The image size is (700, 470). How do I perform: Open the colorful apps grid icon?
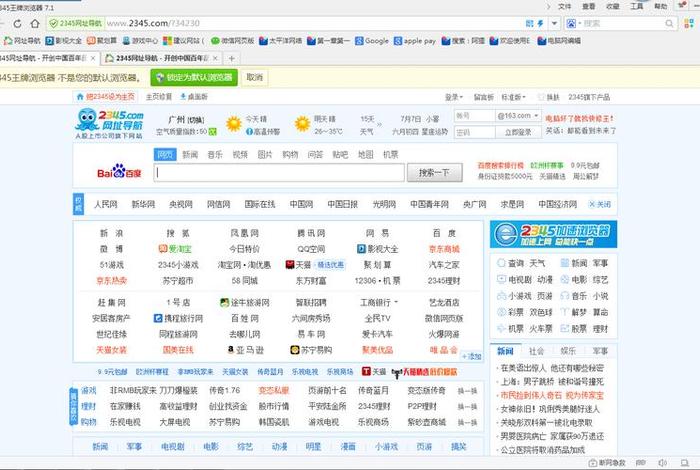(689, 23)
